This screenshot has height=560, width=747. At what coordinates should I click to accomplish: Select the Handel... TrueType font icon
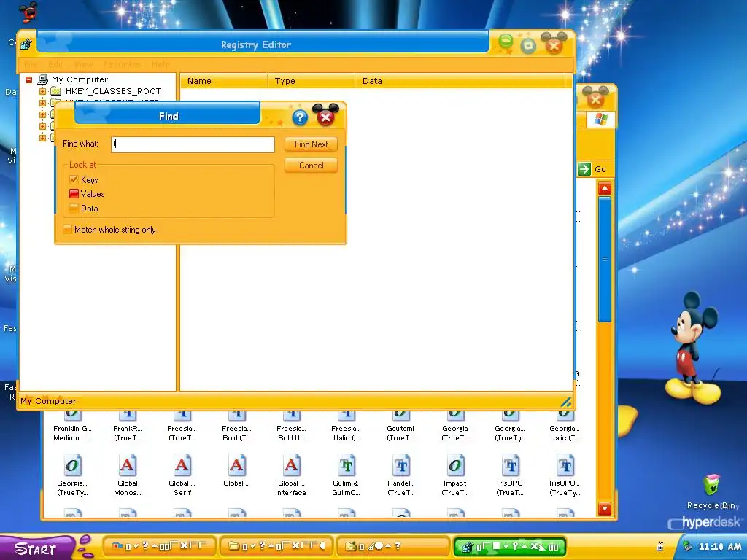pyautogui.click(x=401, y=465)
